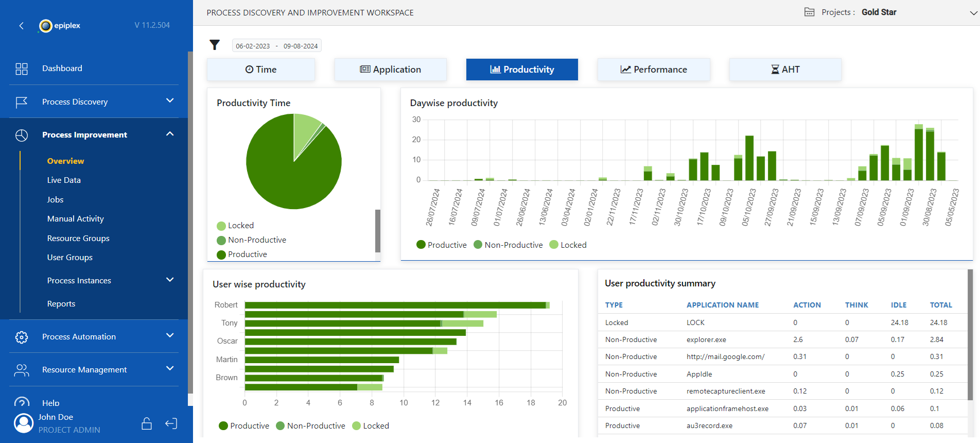Expand Resource Management menu chevron

(170, 368)
